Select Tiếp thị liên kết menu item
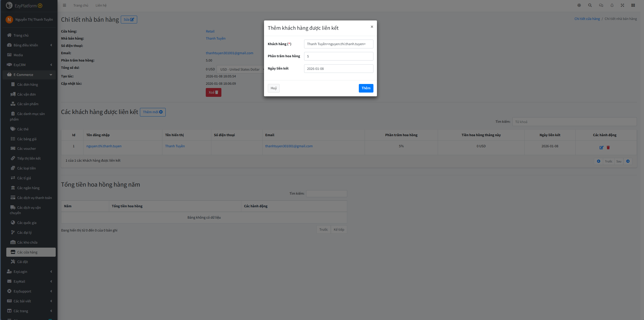The height and width of the screenshot is (320, 644). (x=29, y=158)
